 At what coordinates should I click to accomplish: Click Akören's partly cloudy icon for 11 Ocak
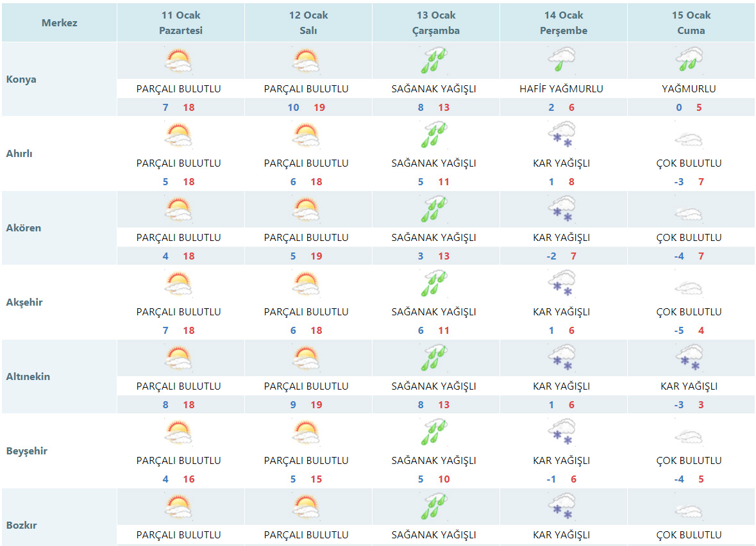[x=179, y=210]
